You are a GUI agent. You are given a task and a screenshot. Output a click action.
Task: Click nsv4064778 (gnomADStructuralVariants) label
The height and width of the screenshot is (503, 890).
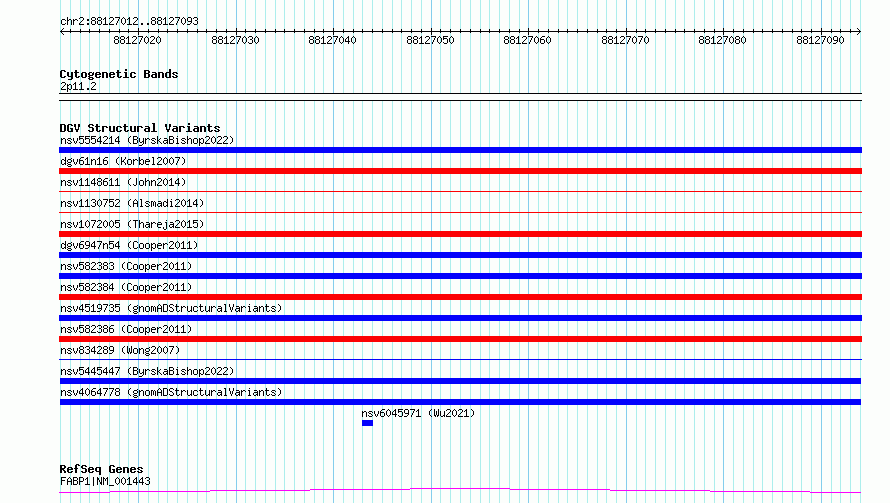click(171, 392)
